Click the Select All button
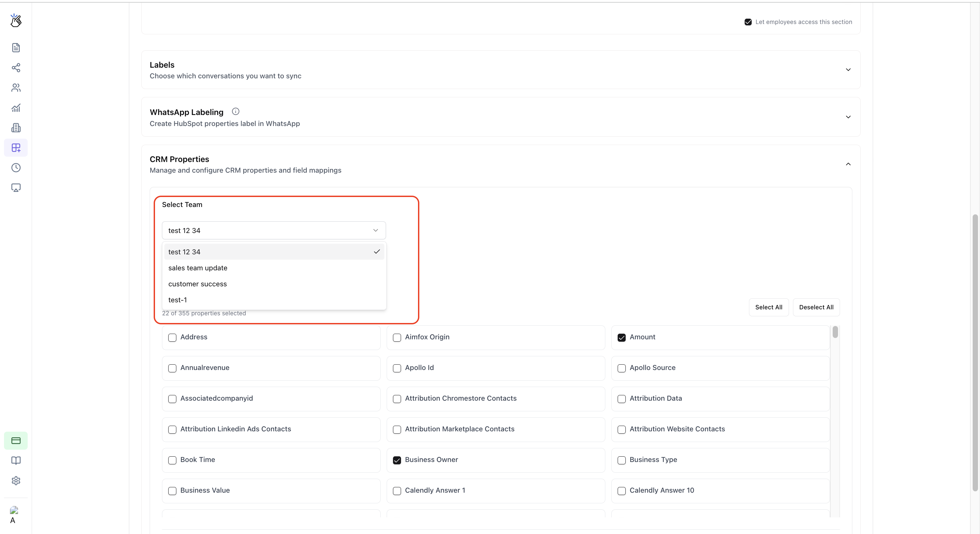980x534 pixels. point(768,307)
